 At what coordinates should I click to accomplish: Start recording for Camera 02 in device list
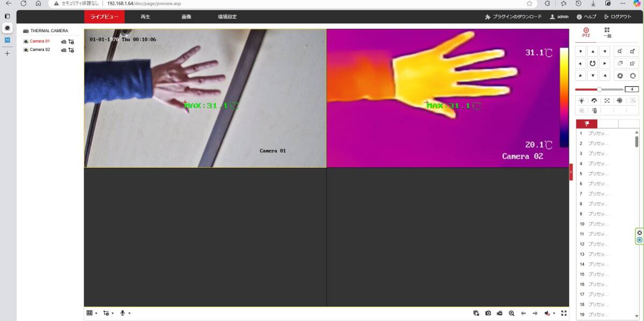[64, 50]
